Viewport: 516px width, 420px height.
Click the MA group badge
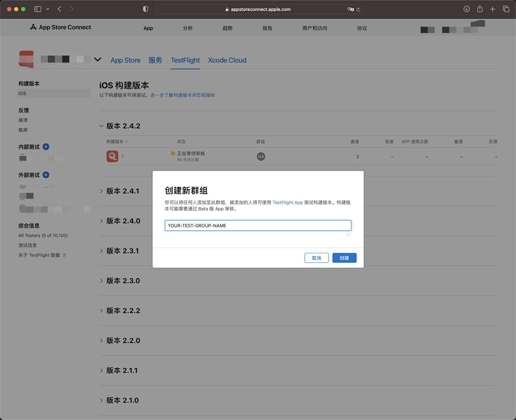click(261, 157)
